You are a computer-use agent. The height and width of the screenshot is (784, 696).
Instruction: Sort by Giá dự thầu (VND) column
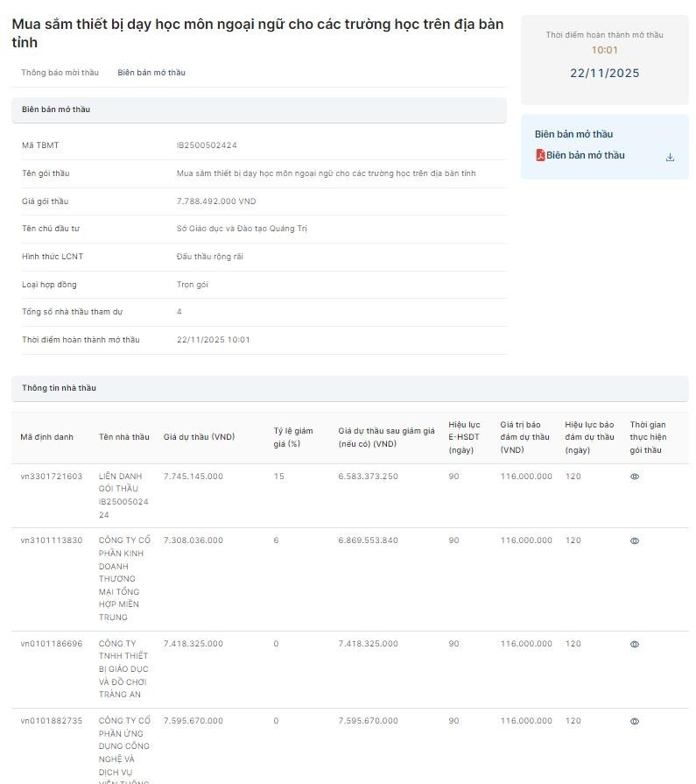pos(199,437)
